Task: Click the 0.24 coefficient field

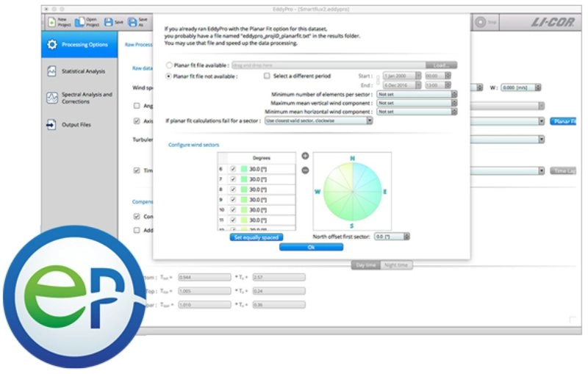Action: tap(279, 291)
